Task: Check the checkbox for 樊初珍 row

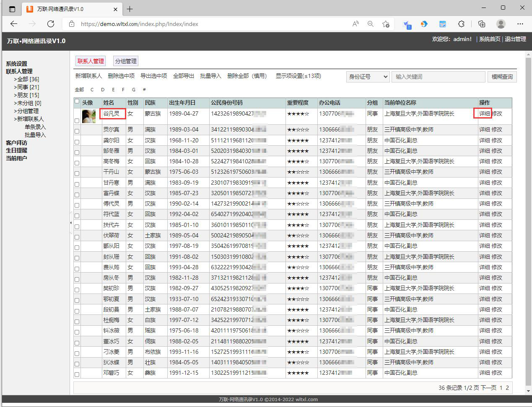Action: [x=77, y=290]
